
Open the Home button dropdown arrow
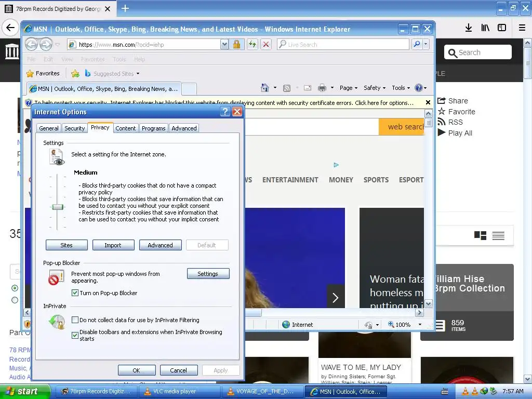[275, 88]
